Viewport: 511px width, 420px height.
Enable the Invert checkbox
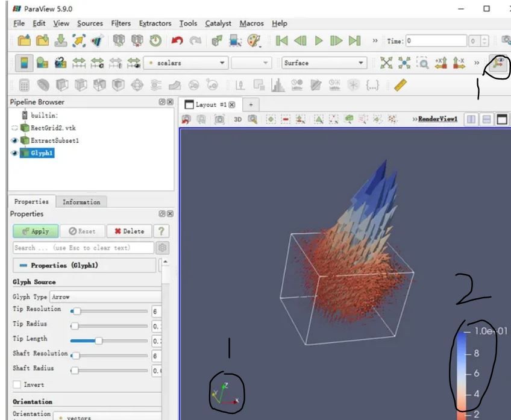[17, 384]
